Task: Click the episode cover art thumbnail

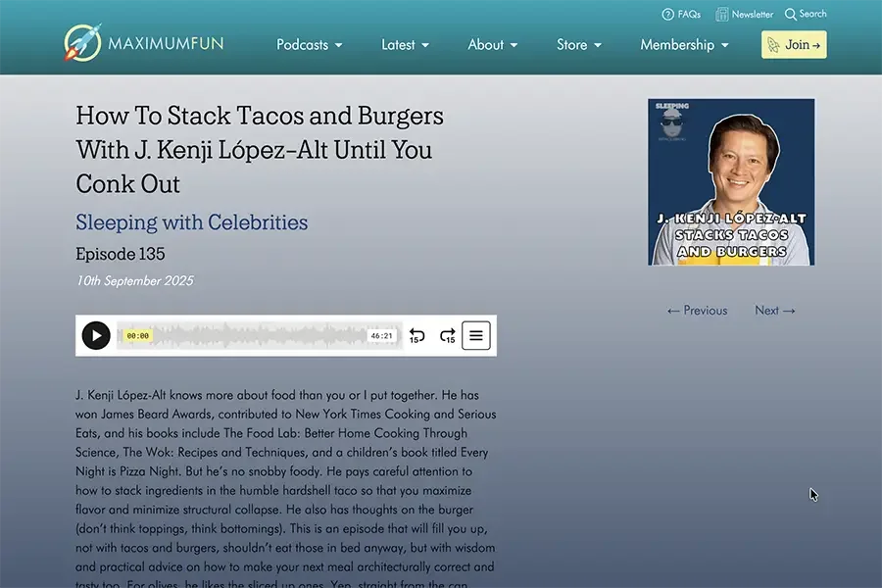Action: pos(731,182)
